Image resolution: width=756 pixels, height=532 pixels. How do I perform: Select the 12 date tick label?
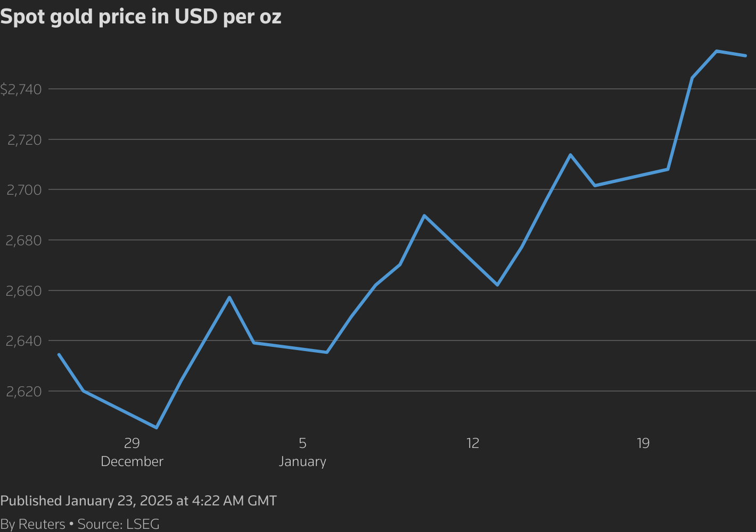(473, 443)
